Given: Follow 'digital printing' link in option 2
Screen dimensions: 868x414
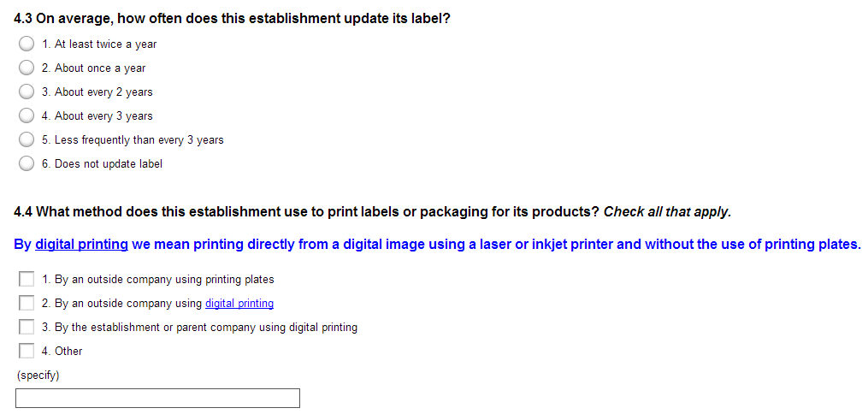Looking at the screenshot, I should pos(239,304).
